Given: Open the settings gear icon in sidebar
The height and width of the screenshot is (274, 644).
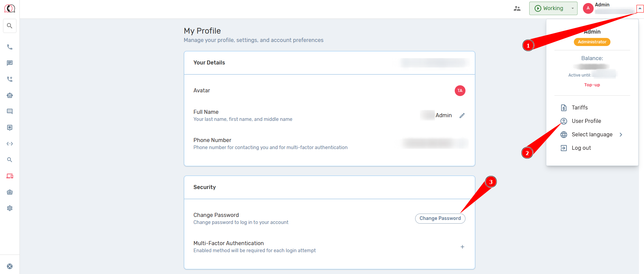Looking at the screenshot, I should pos(10,208).
